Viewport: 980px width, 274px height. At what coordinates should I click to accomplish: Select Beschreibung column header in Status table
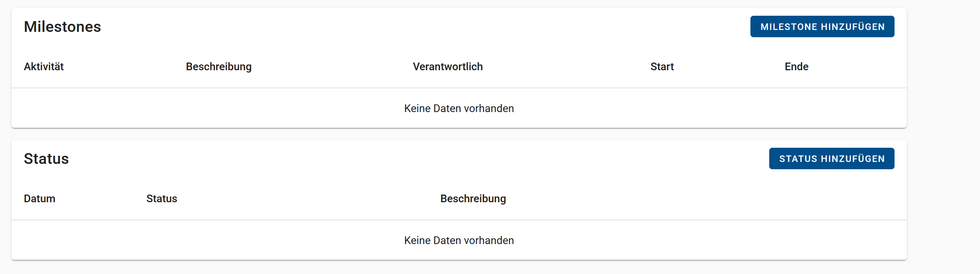tap(473, 199)
